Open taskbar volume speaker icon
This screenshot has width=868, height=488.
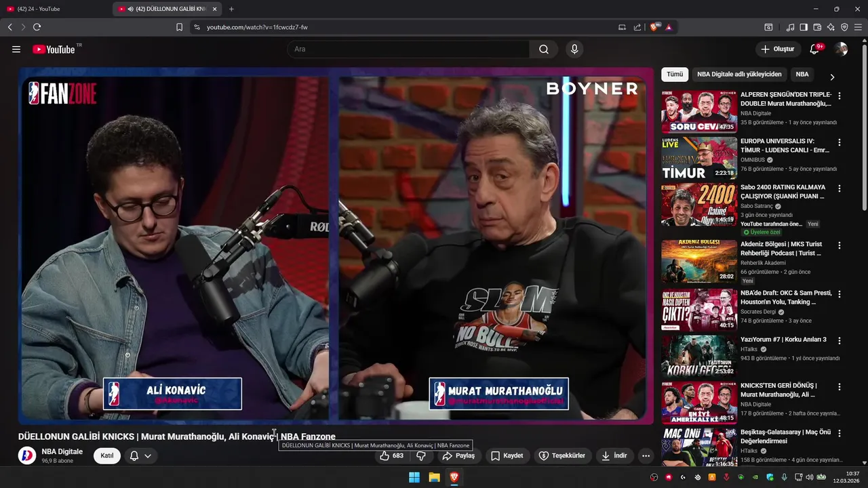[810, 477]
